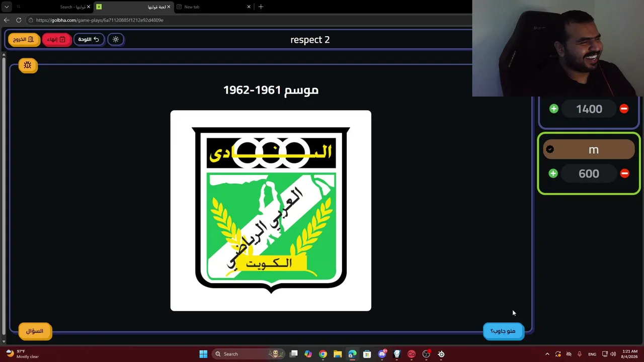
Task: Show the question with السؤال button
Action: (x=35, y=331)
